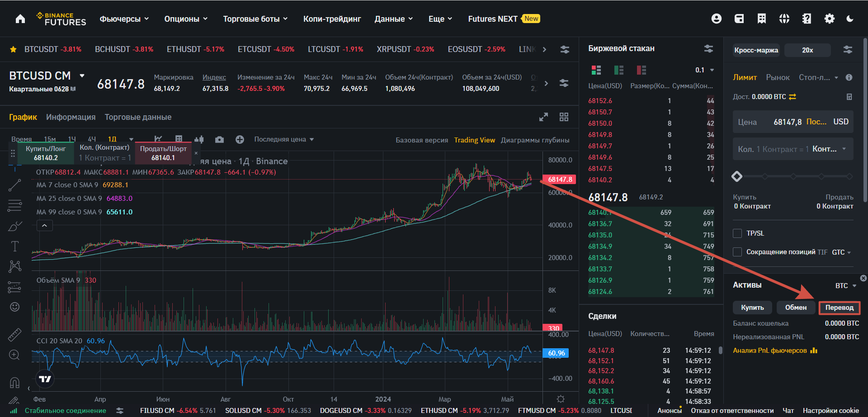The image size is (868, 417).
Task: Toggle dark mode moon icon
Action: coord(850,19)
